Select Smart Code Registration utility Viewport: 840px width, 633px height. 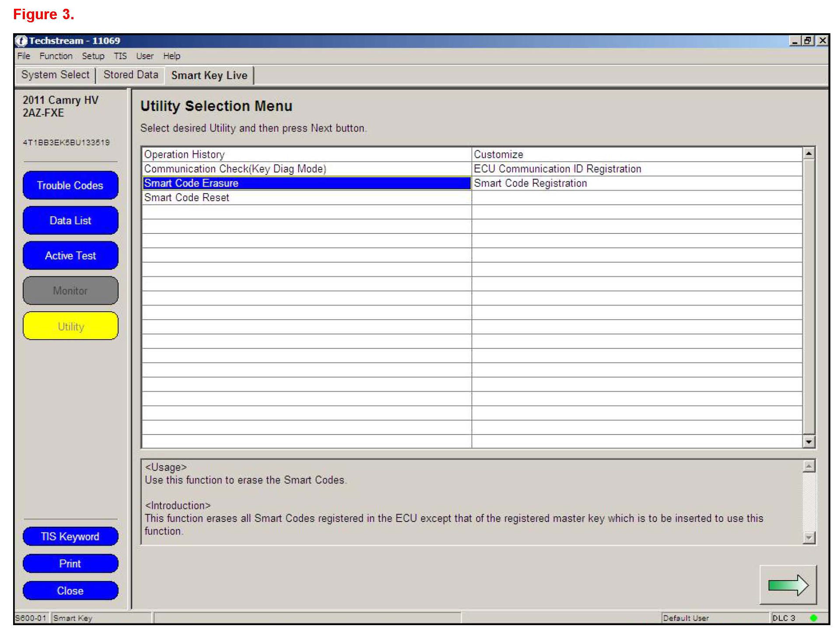click(x=530, y=183)
